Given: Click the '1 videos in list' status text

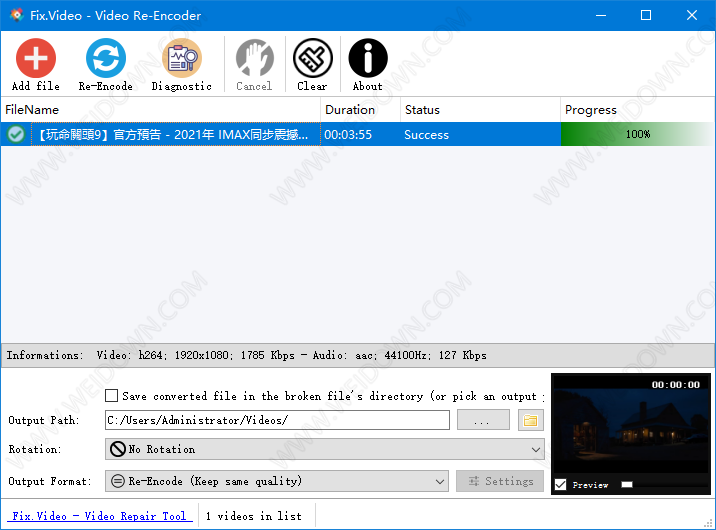Looking at the screenshot, I should pos(253,516).
